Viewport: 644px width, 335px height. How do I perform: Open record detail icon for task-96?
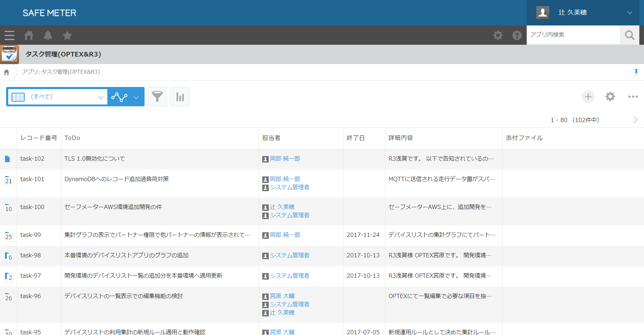pos(9,297)
